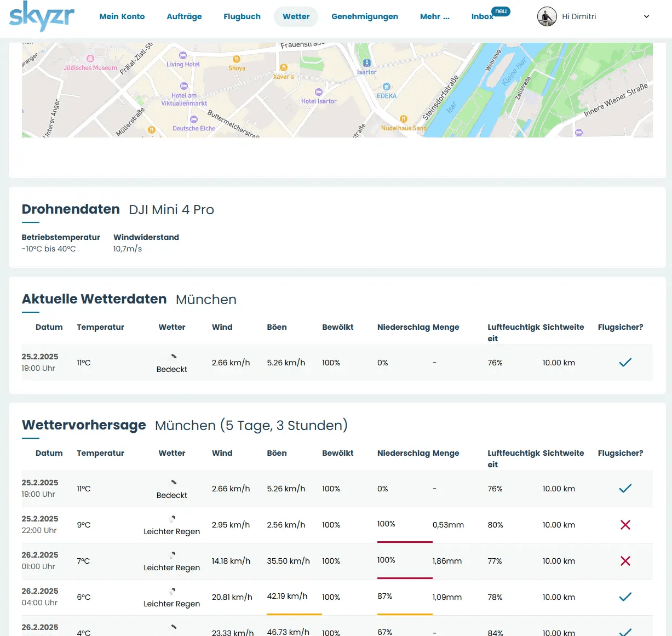Click the 80% humidity value
The width and height of the screenshot is (672, 636).
pyautogui.click(x=495, y=525)
